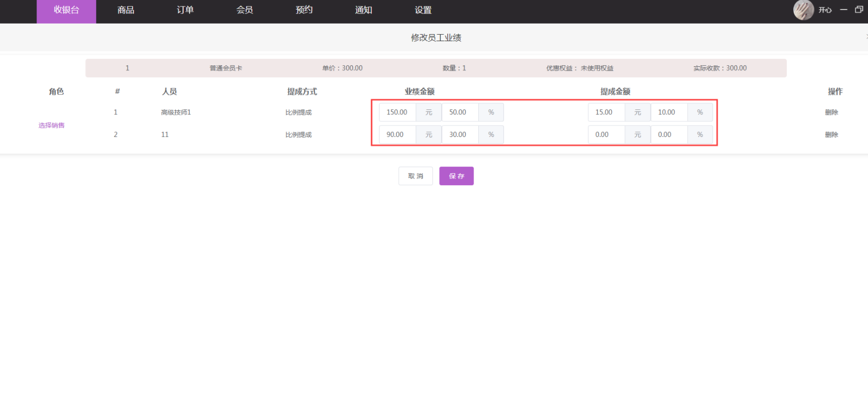The image size is (868, 419).
Task: Click the 优惠权益：未使用权益 text
Action: pyautogui.click(x=580, y=68)
